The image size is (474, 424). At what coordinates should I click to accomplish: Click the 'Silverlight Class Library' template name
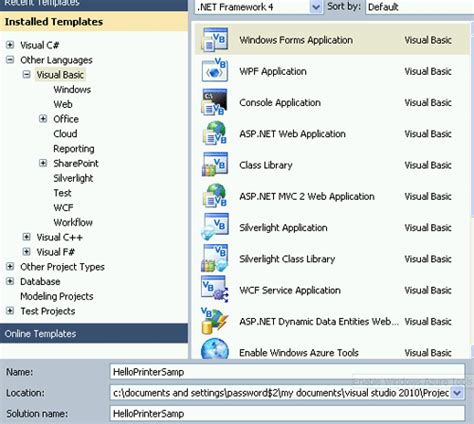tap(287, 259)
